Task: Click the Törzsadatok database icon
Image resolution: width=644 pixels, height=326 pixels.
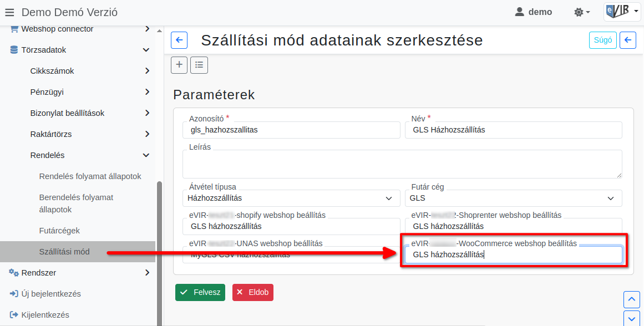Action: pos(14,50)
